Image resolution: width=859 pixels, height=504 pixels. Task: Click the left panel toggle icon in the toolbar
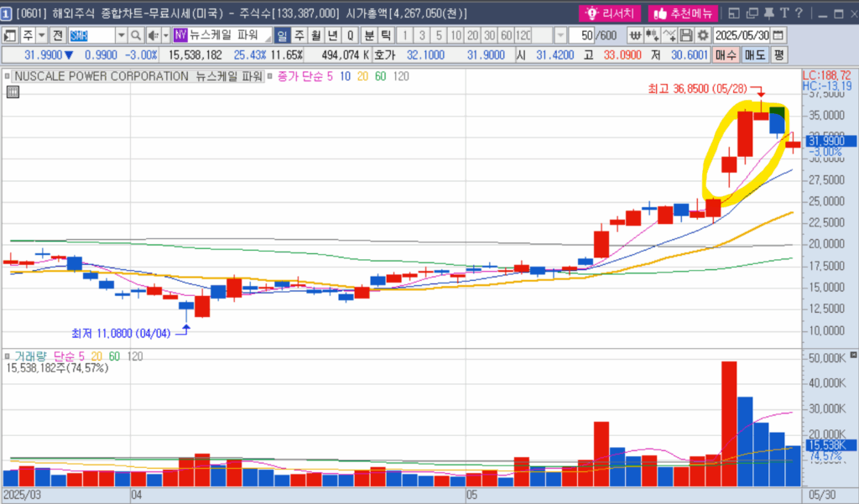[10, 35]
